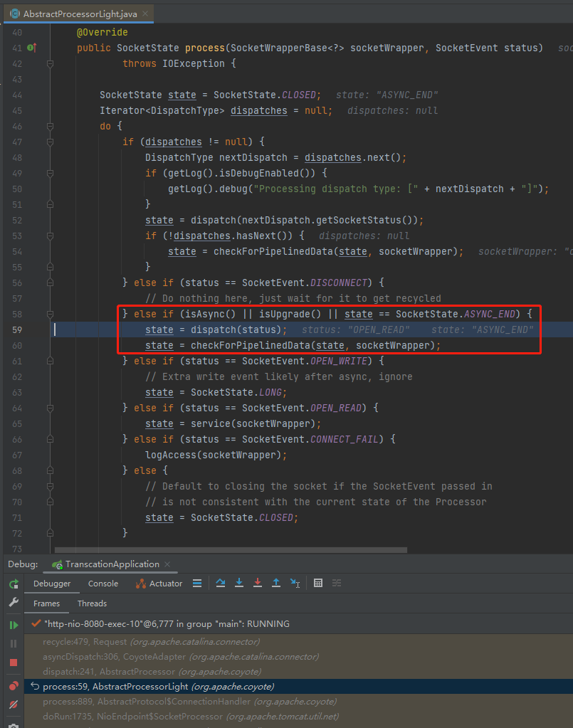
Task: Click '@Override' annotation on line 40
Action: tap(102, 32)
